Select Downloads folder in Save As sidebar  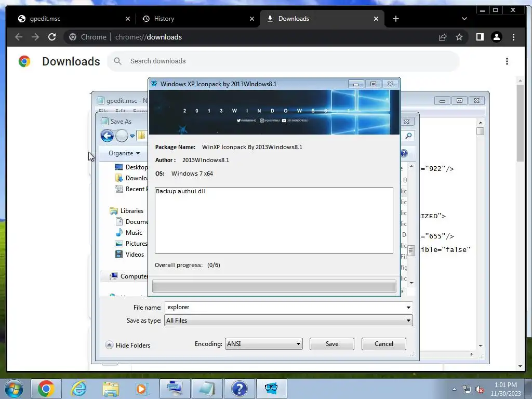[131, 178]
